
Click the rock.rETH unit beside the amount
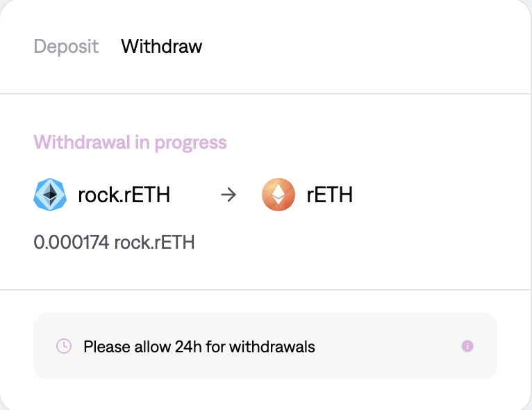pos(154,243)
